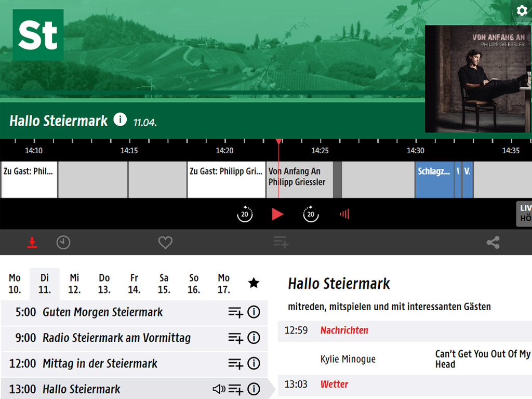The height and width of the screenshot is (399, 532).
Task: Jump to Zu Gast: Phil... segment at 14:10
Action: click(x=29, y=179)
